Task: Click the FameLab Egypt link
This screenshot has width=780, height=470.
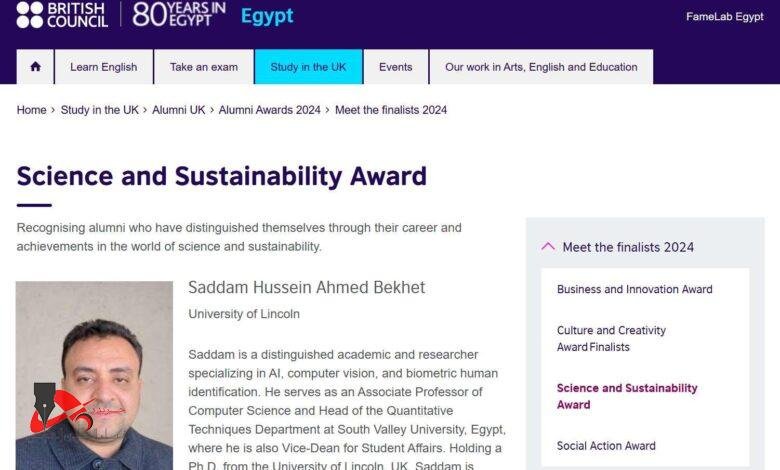Action: click(725, 17)
